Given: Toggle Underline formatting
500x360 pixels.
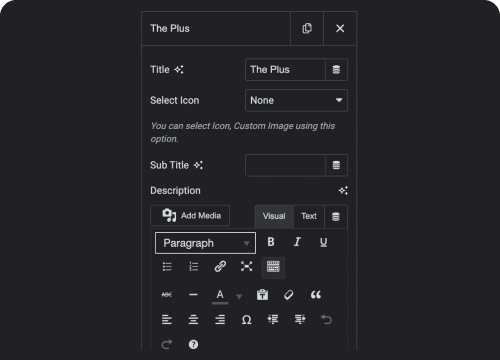Looking at the screenshot, I should tap(323, 242).
